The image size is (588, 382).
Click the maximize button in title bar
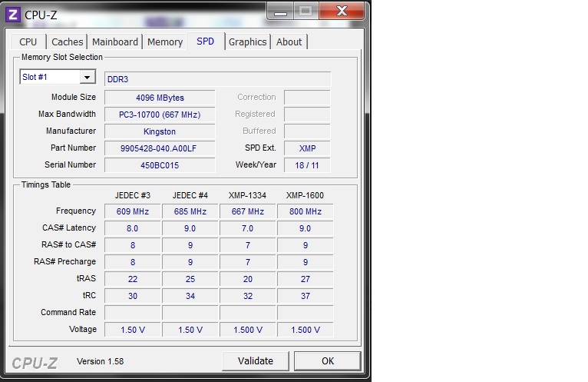tap(306, 11)
